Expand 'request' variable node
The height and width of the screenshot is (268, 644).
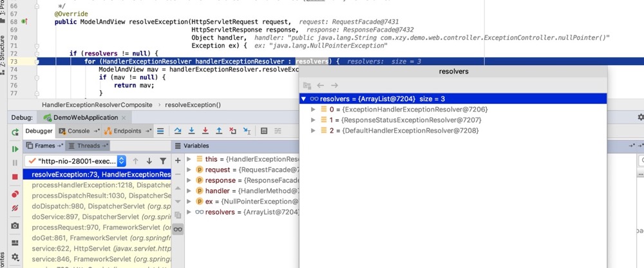point(189,169)
